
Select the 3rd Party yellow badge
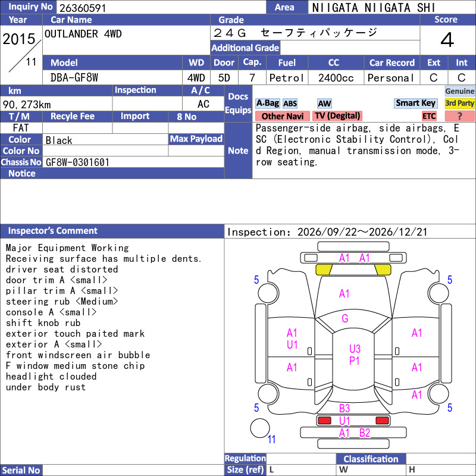(459, 103)
